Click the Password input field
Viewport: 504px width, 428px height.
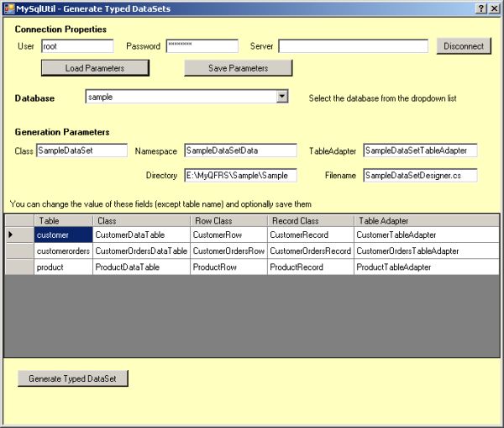202,46
